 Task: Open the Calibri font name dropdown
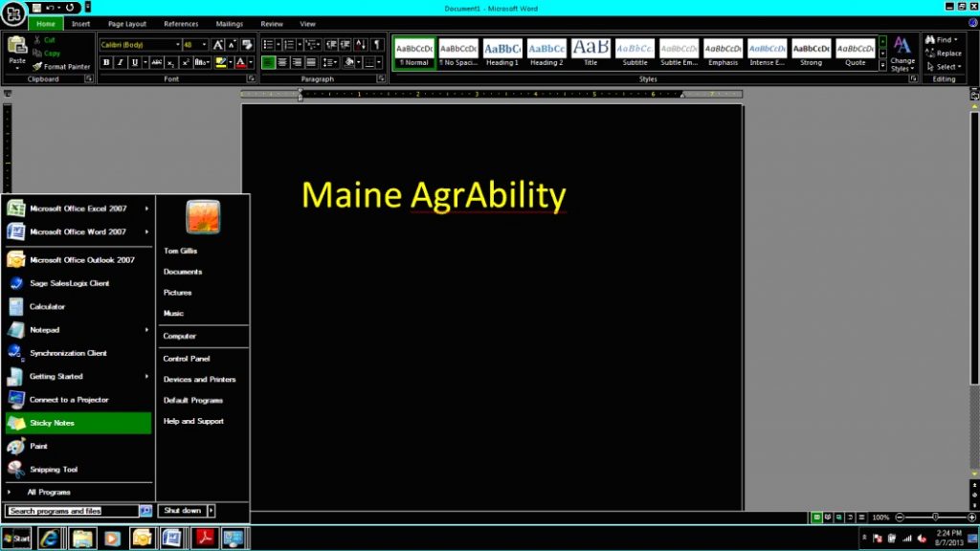(x=177, y=45)
